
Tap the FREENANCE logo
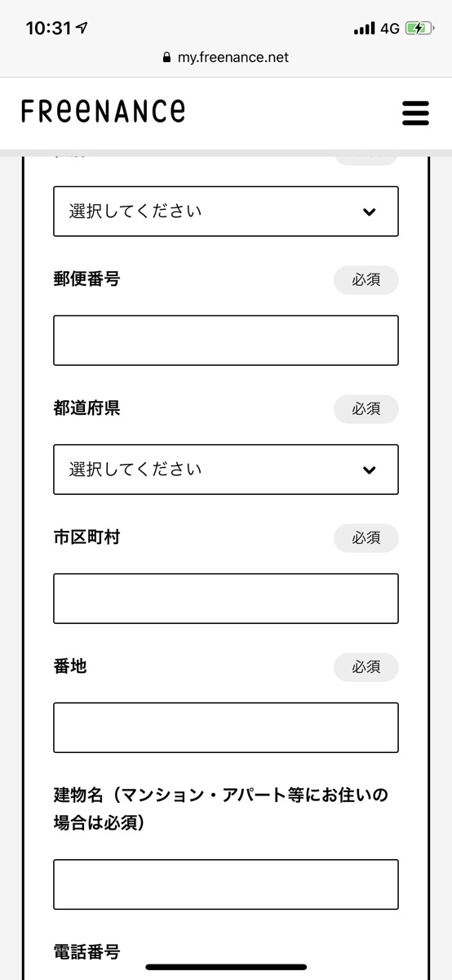(x=103, y=111)
